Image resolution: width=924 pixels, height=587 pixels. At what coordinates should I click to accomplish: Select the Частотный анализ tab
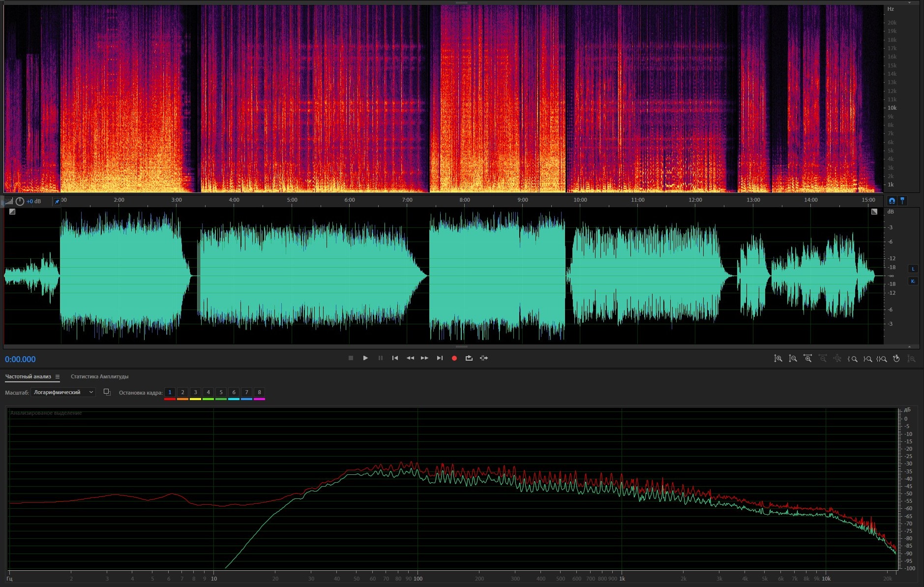[x=28, y=377]
